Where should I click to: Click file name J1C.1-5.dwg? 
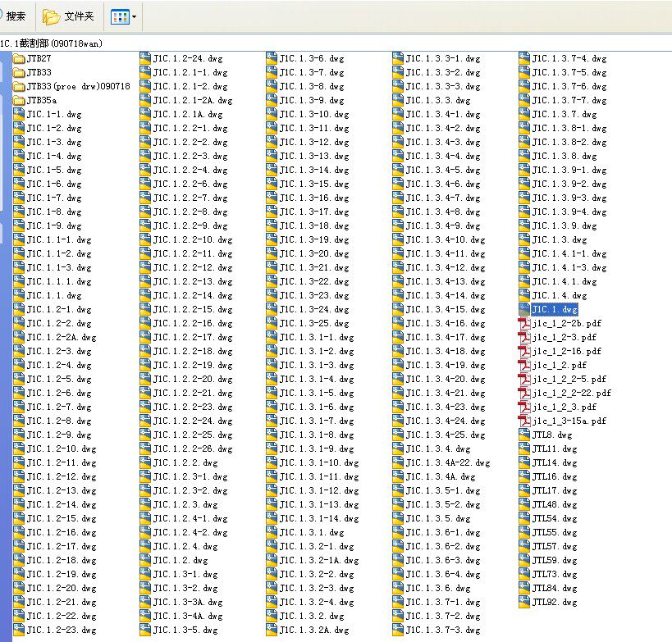coord(54,170)
